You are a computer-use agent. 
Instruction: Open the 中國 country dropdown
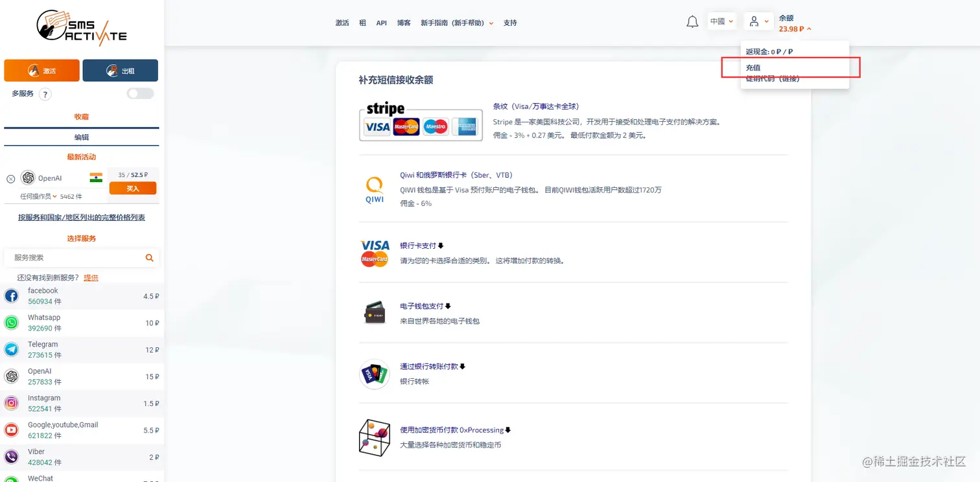tap(721, 21)
